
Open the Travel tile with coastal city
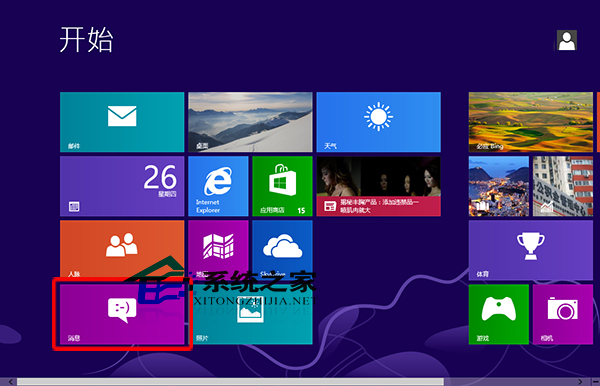coord(499,186)
